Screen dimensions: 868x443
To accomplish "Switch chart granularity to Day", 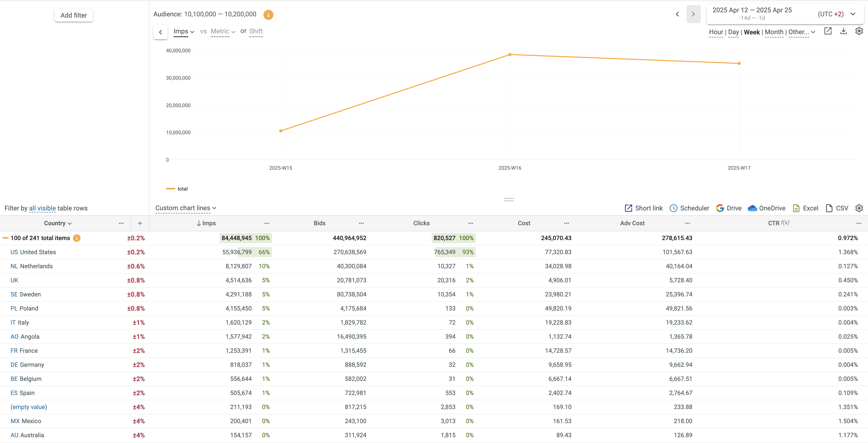I will click(x=733, y=32).
